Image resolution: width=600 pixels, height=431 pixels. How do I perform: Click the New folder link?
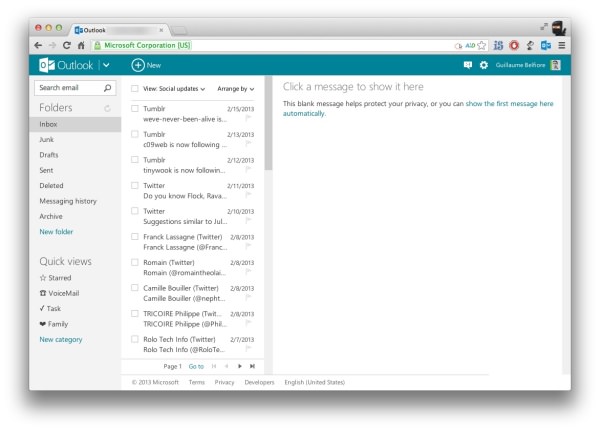point(56,232)
